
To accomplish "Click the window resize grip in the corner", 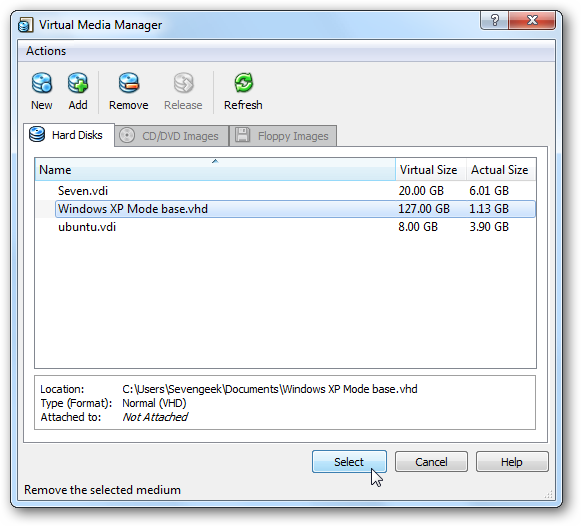I will point(548,494).
